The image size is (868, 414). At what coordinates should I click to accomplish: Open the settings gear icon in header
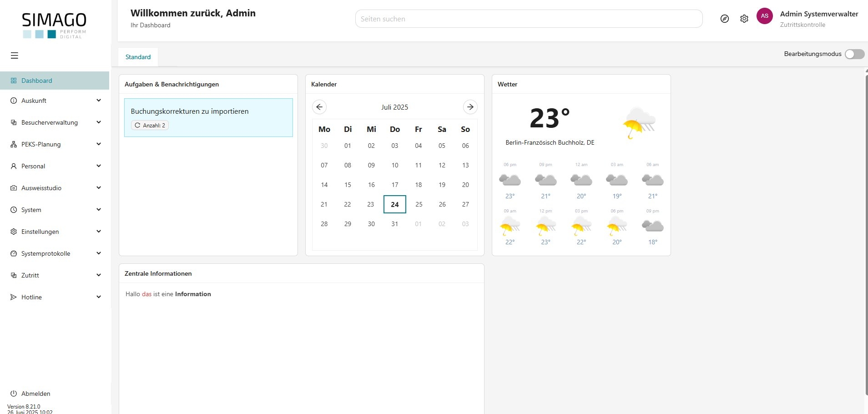(x=744, y=19)
